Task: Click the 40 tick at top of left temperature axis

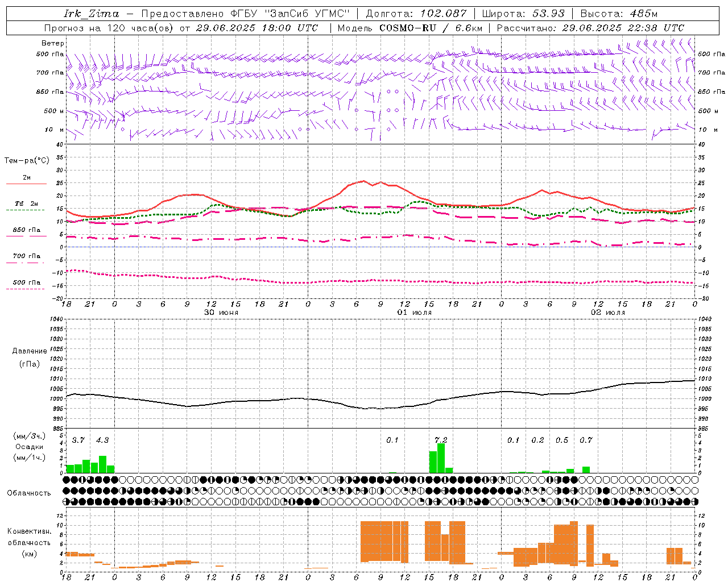Action: click(x=59, y=145)
